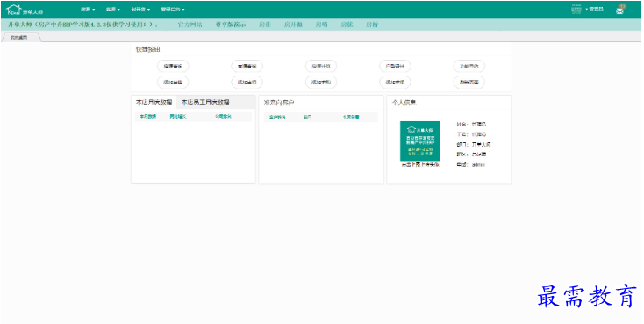This screenshot has width=644, height=324.
Task: Open the 房源 dropdown menu
Action: coord(88,10)
